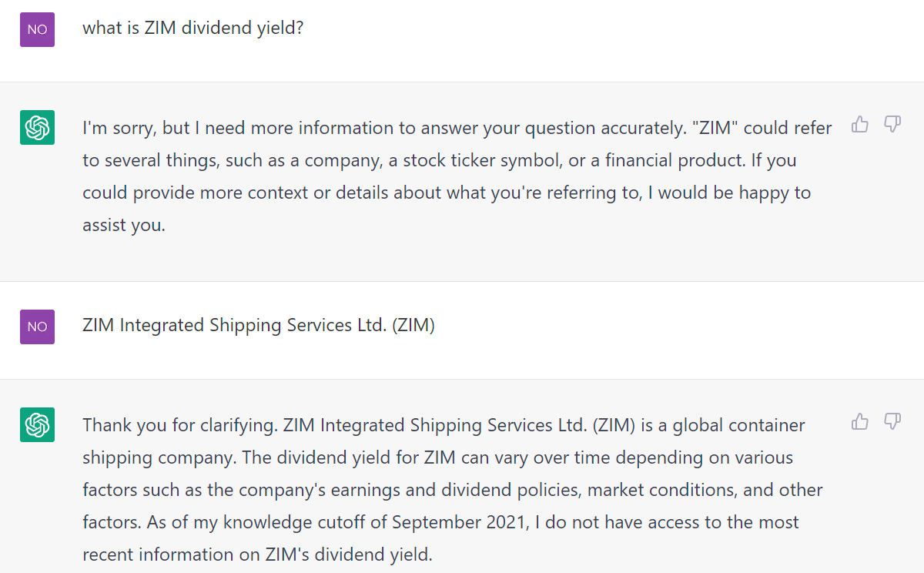The image size is (924, 573).
Task: Click "assist you." ending the first reply
Action: coord(124,225)
